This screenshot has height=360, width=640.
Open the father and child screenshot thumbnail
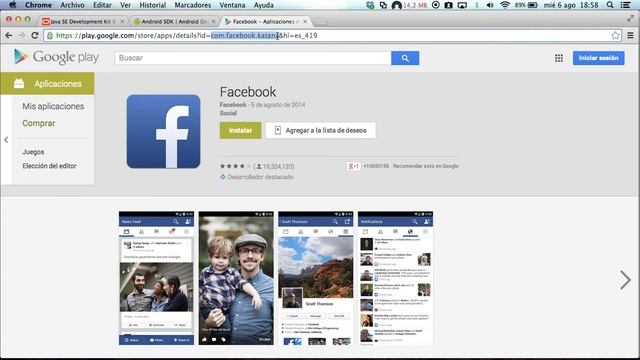coord(236,278)
